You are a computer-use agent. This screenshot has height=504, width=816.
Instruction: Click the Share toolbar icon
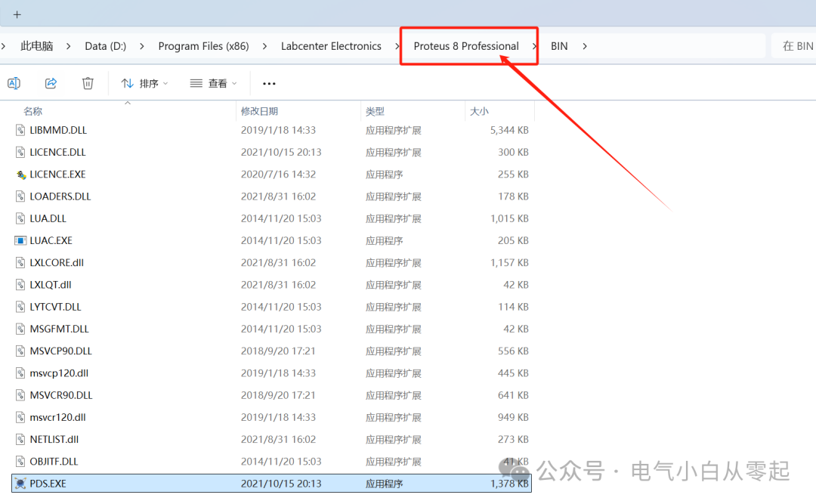pyautogui.click(x=51, y=83)
